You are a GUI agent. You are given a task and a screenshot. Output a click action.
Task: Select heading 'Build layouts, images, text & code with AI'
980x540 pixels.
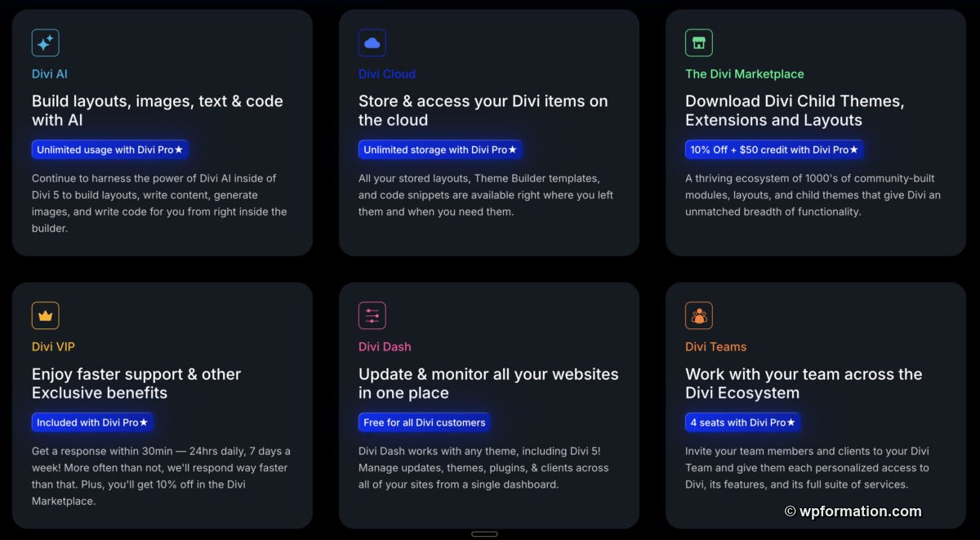click(x=158, y=110)
